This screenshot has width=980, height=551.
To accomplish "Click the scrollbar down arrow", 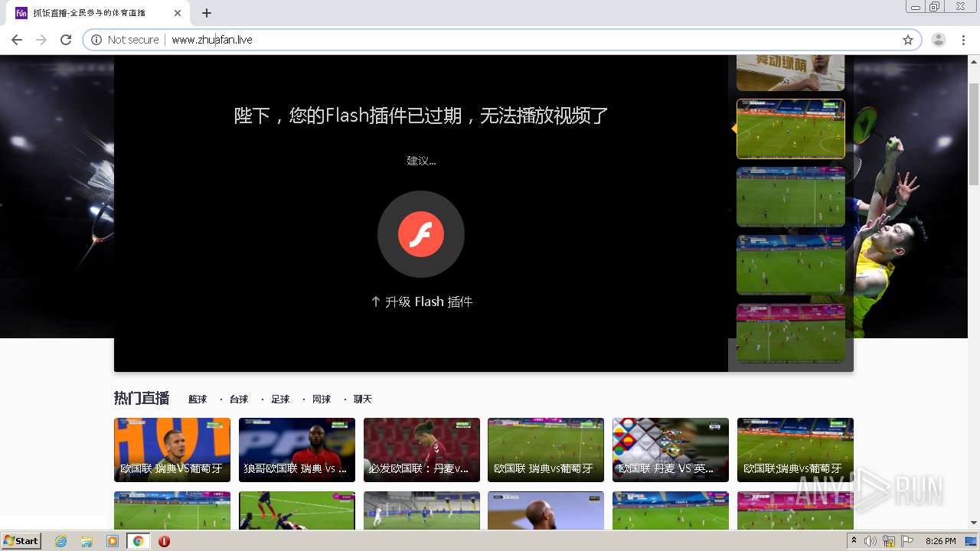I will tap(974, 523).
